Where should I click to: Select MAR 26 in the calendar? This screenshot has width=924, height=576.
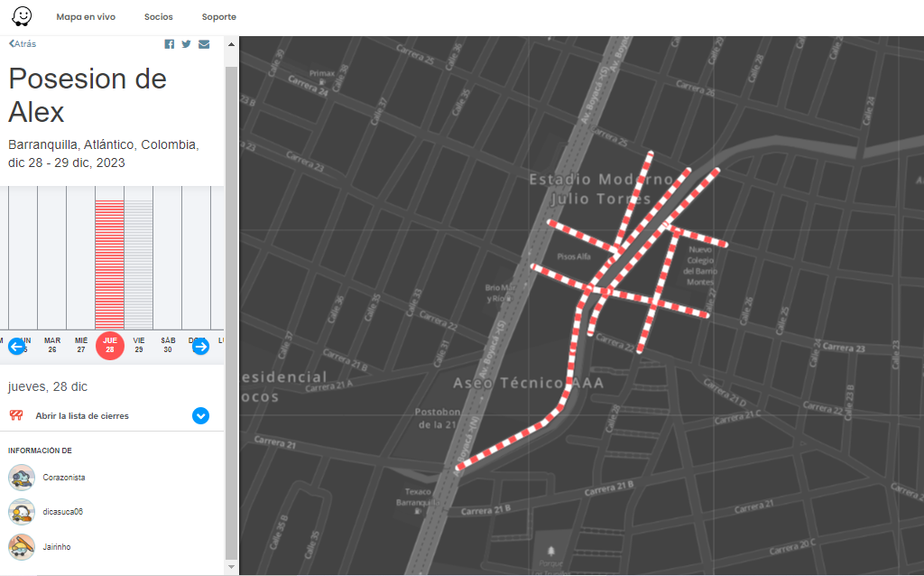[51, 345]
